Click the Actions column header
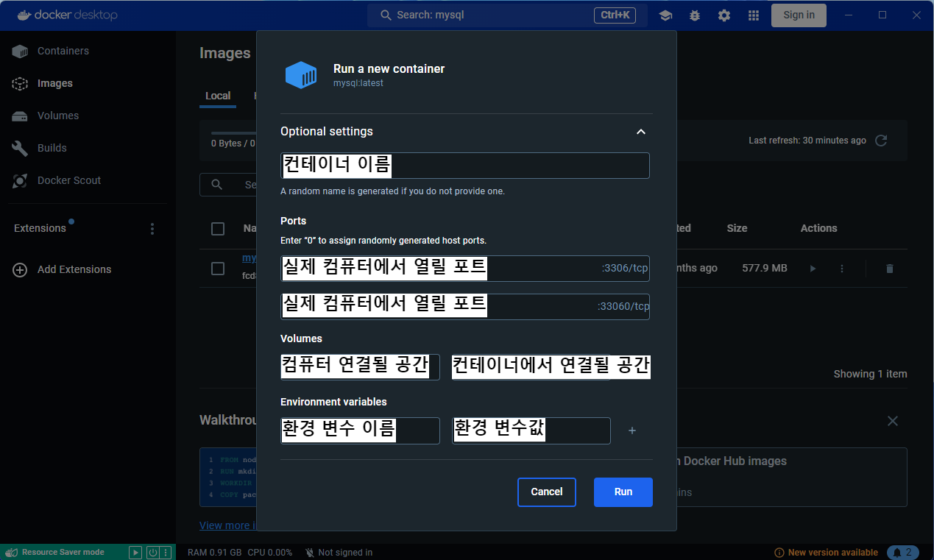This screenshot has height=560, width=934. click(818, 229)
